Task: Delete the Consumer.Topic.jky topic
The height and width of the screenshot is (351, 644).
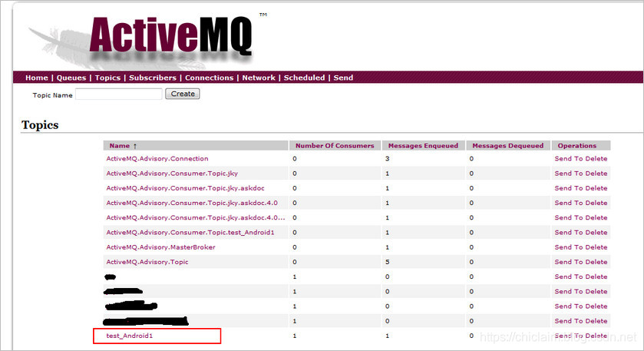Action: tap(596, 174)
